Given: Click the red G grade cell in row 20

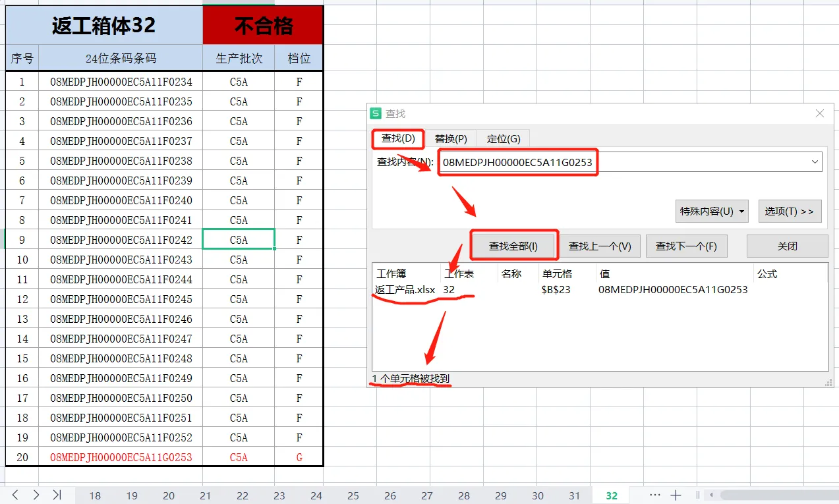Looking at the screenshot, I should pos(299,457).
